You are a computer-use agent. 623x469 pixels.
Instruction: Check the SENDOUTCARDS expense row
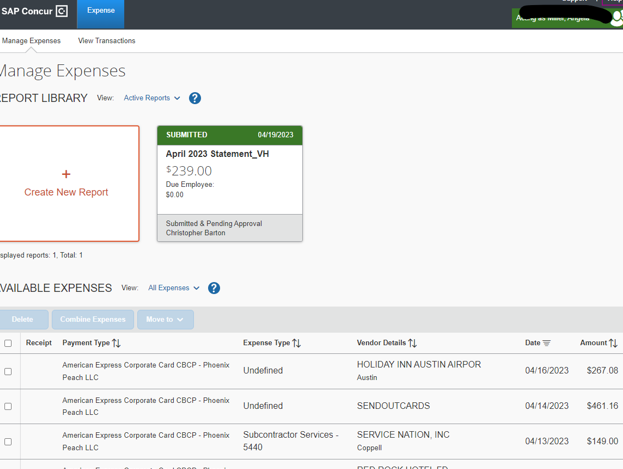click(8, 406)
